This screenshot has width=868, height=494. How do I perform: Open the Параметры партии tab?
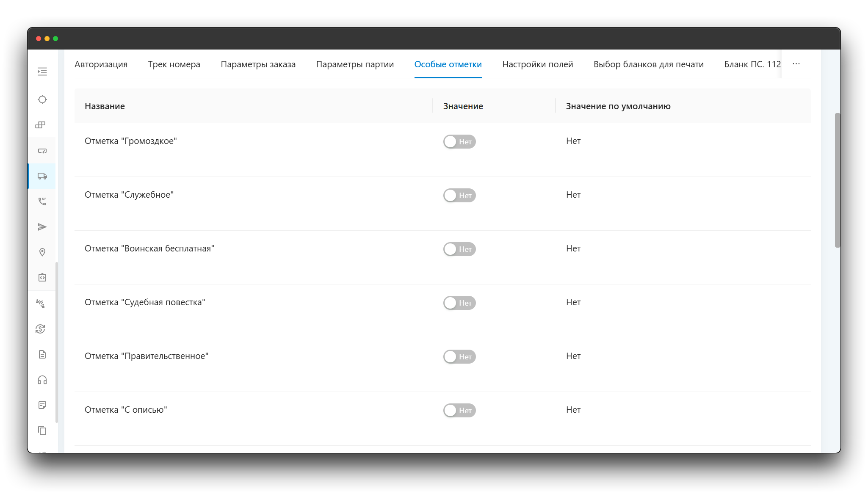click(x=355, y=64)
